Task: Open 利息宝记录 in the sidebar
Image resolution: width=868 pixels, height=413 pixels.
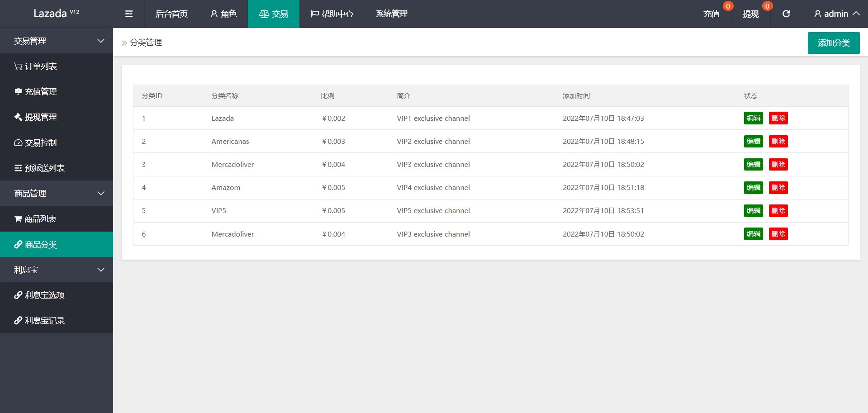Action: click(x=57, y=320)
